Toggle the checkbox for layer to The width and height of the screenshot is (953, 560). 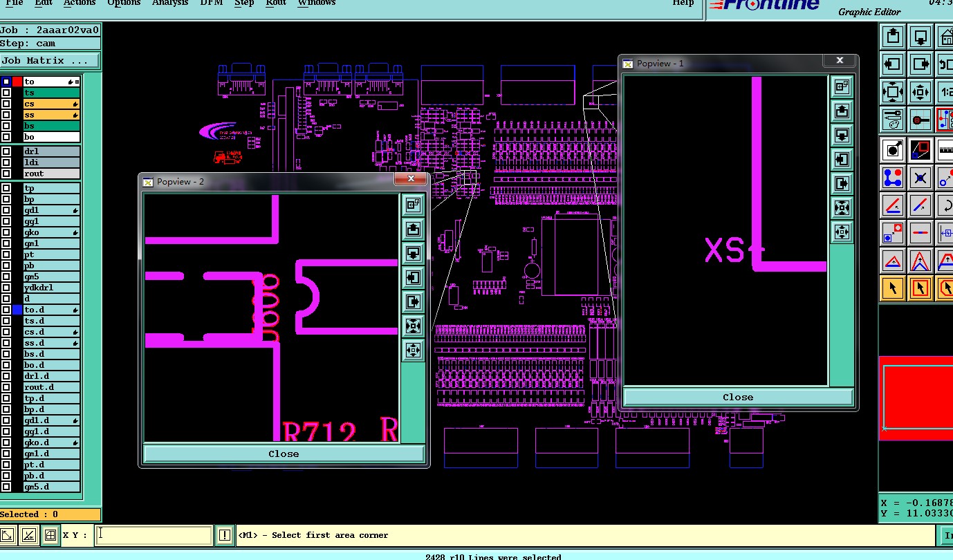[6, 82]
